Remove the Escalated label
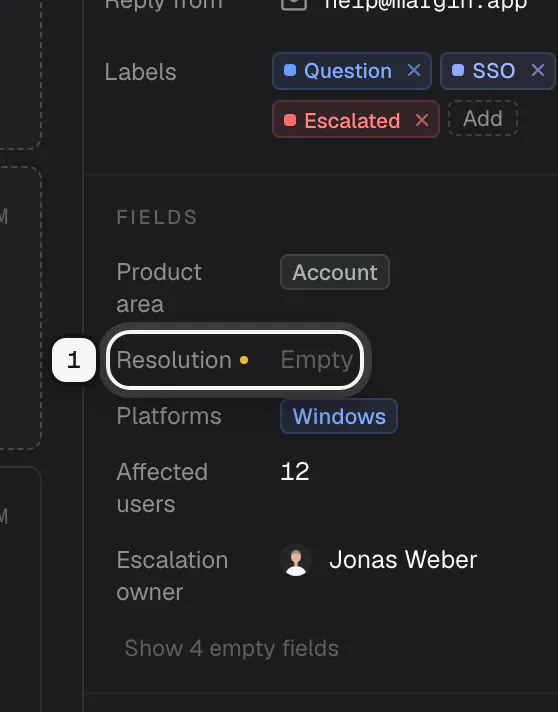The image size is (558, 712). (422, 120)
